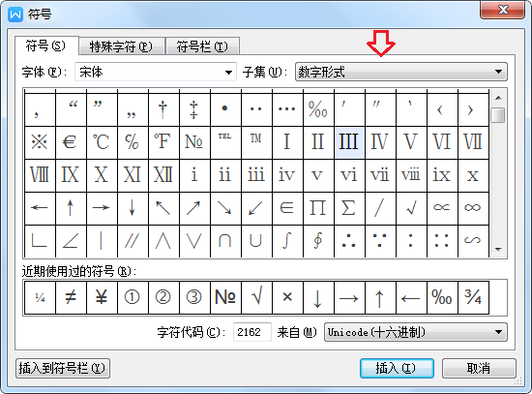Select the union ∪ symbol

pos(256,240)
